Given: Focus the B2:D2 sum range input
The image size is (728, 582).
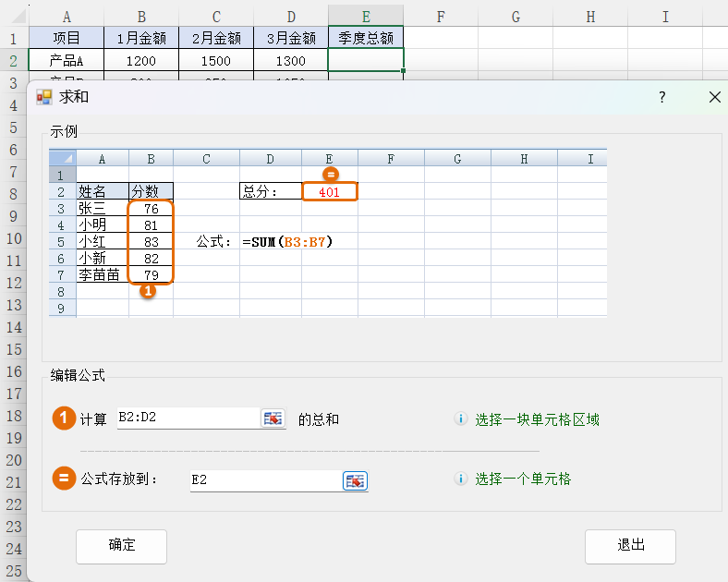Looking at the screenshot, I should (188, 418).
